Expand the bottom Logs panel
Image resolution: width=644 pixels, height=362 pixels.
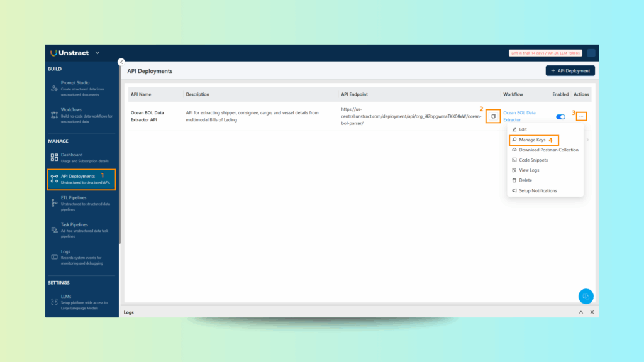coord(581,312)
